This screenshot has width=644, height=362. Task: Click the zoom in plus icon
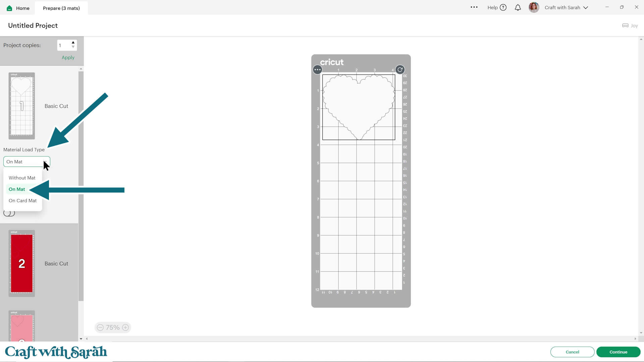click(x=125, y=327)
